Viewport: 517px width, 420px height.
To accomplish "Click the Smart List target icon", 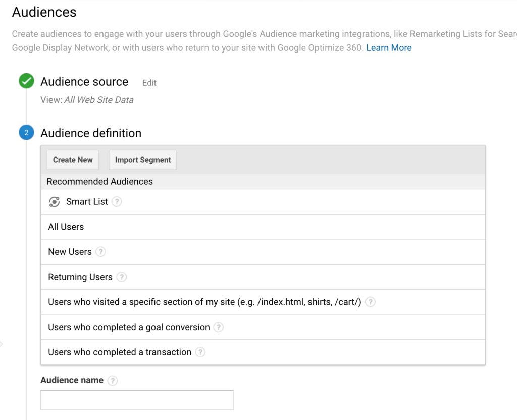I will pos(54,202).
